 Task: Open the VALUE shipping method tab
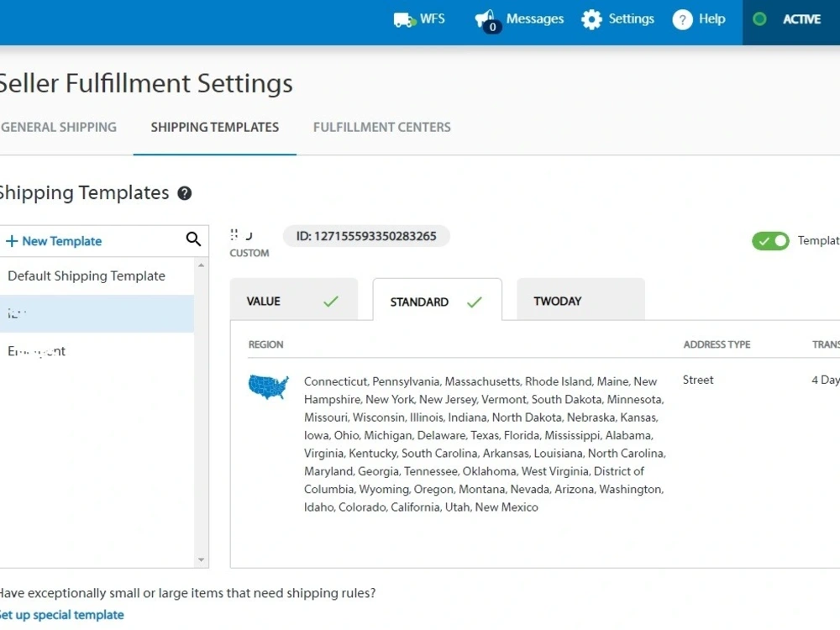pyautogui.click(x=293, y=300)
